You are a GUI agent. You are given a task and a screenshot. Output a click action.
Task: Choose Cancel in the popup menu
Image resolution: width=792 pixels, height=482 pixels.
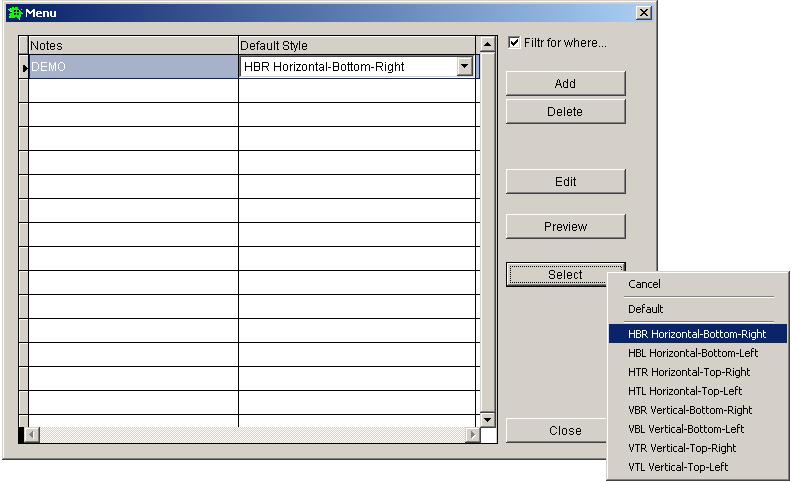click(x=645, y=285)
